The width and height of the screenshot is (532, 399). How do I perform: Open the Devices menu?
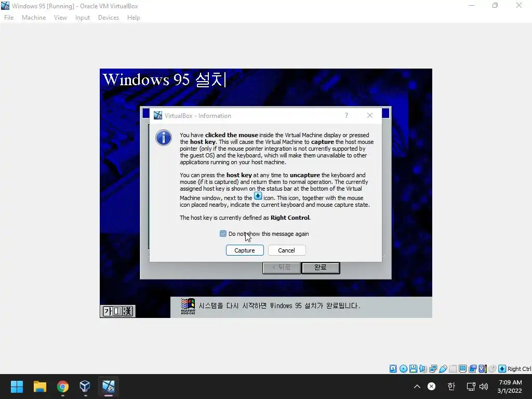click(109, 18)
